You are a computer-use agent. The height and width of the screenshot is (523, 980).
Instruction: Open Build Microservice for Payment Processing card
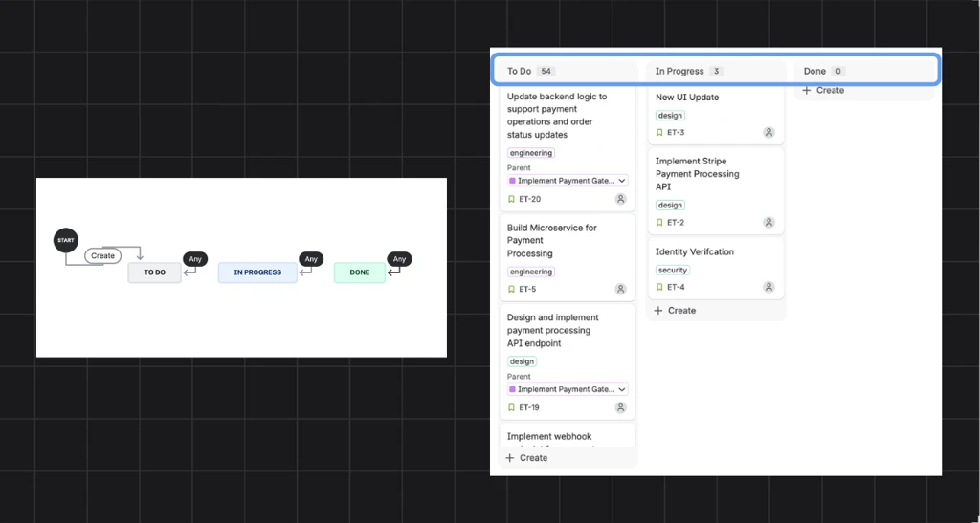(568, 258)
